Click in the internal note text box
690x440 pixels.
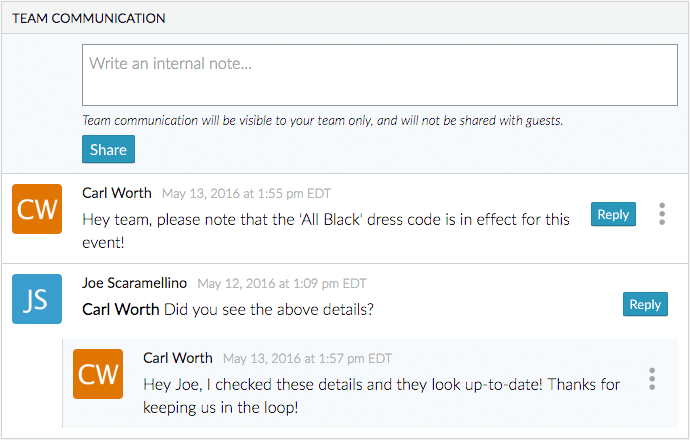click(x=380, y=75)
